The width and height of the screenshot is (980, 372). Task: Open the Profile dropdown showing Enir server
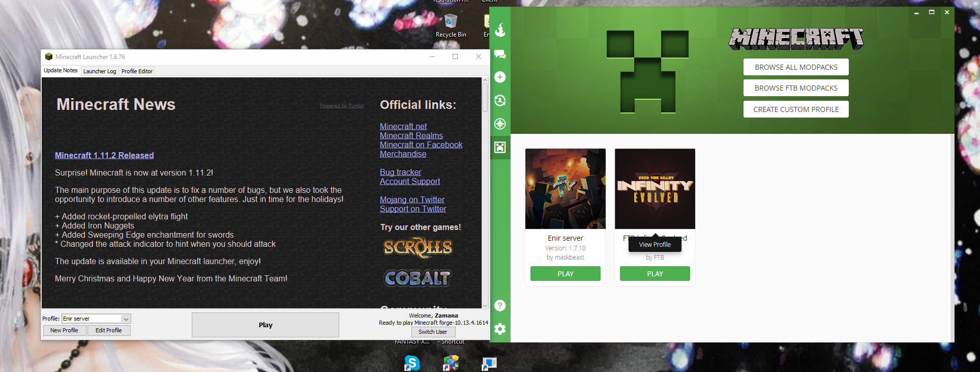(96, 319)
